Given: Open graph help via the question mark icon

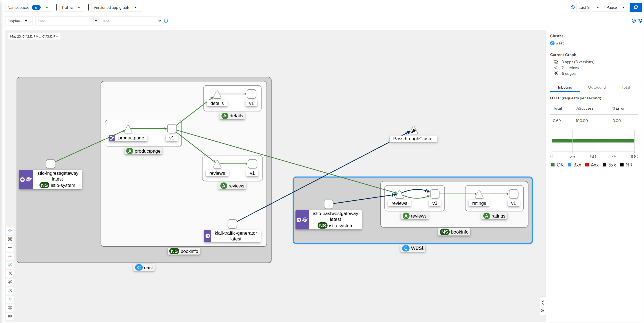Looking at the screenshot, I should tap(634, 21).
